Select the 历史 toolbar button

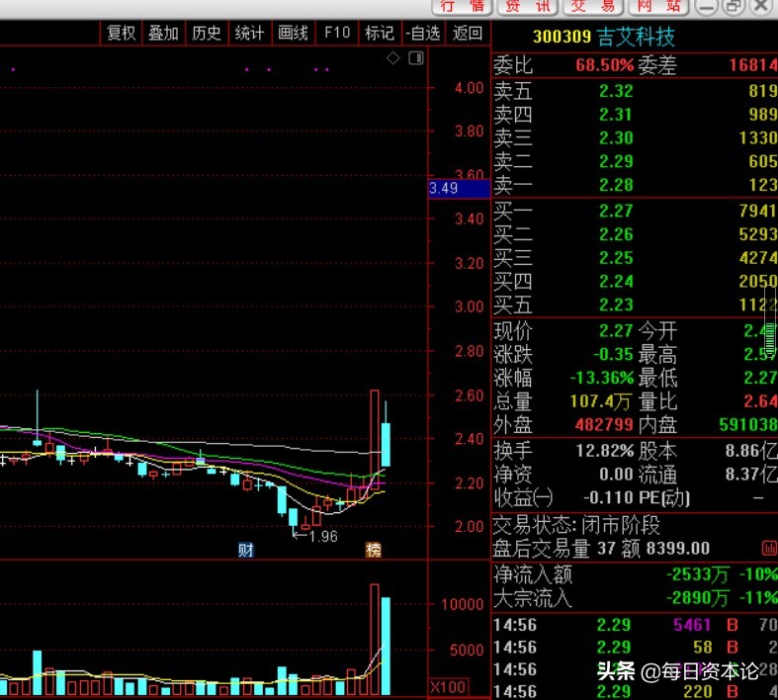[x=207, y=34]
